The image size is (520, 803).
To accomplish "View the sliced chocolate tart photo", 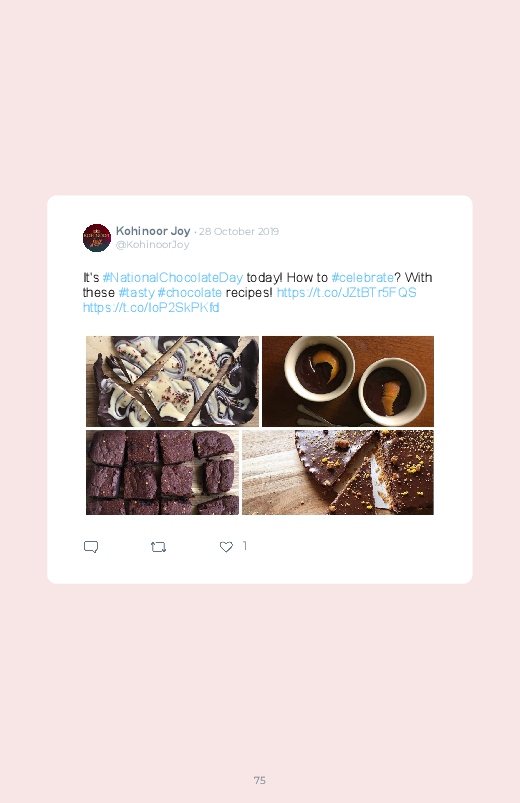I will pos(338,472).
